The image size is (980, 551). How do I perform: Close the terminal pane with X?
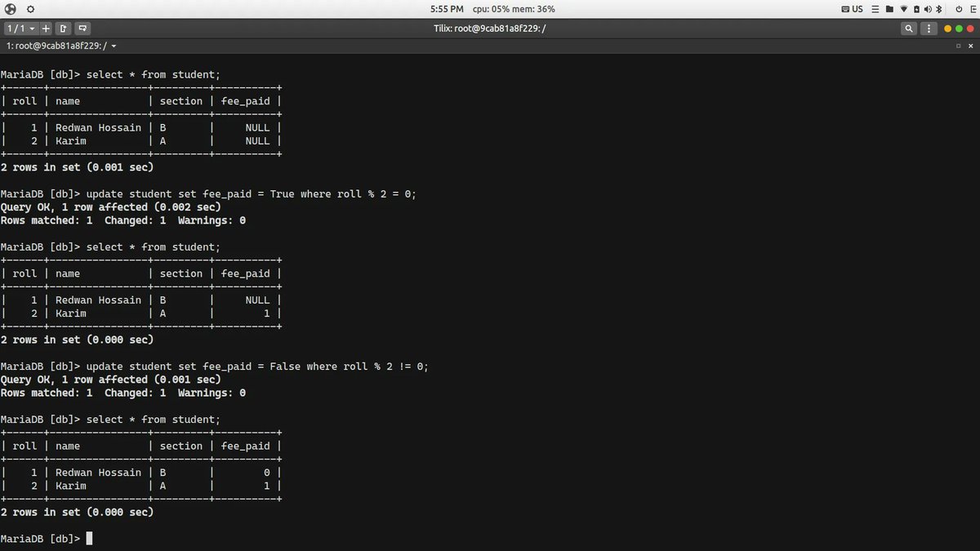pyautogui.click(x=970, y=46)
